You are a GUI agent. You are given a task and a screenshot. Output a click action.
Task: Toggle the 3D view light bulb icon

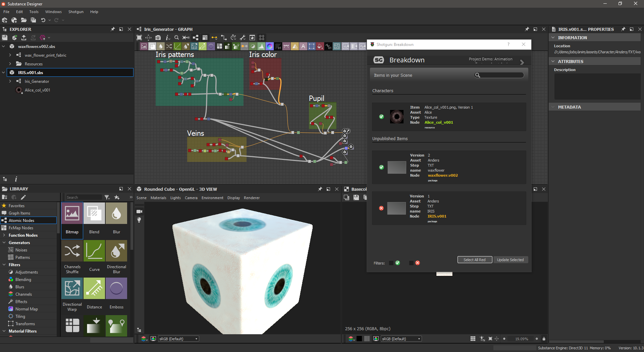pyautogui.click(x=139, y=220)
